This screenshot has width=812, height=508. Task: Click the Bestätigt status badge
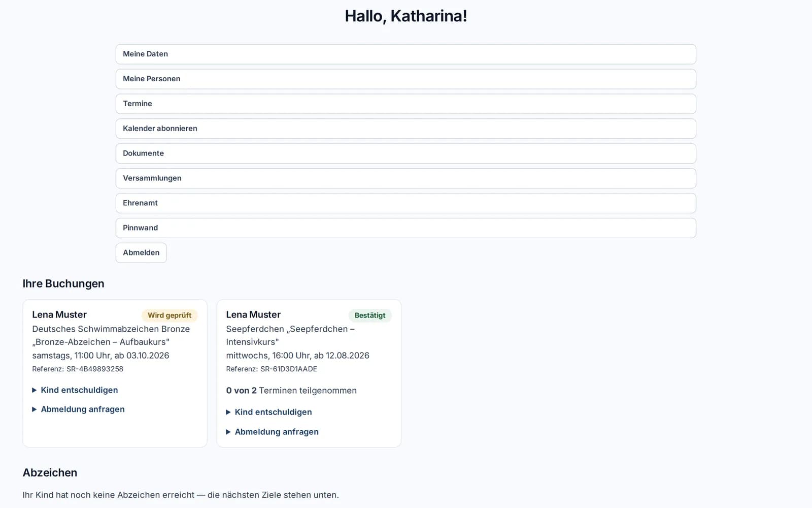[370, 315]
